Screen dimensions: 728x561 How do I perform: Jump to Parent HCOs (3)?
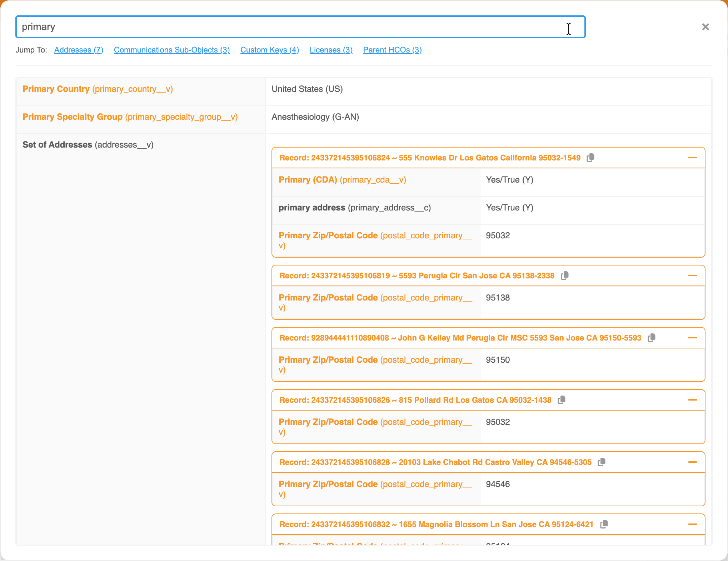[393, 50]
